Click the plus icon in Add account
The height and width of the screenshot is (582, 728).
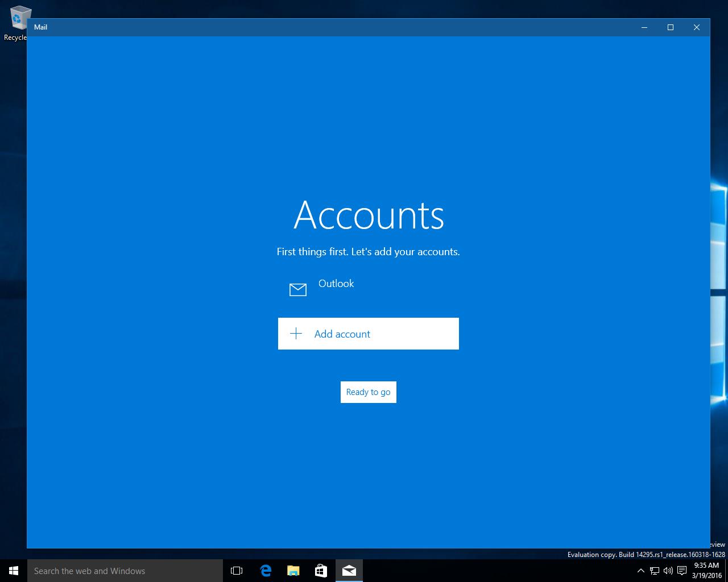[296, 334]
